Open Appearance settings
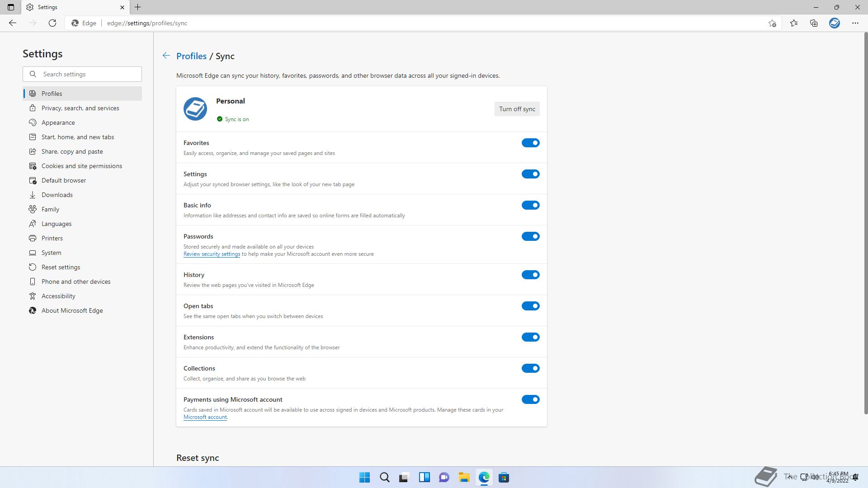 click(82, 122)
